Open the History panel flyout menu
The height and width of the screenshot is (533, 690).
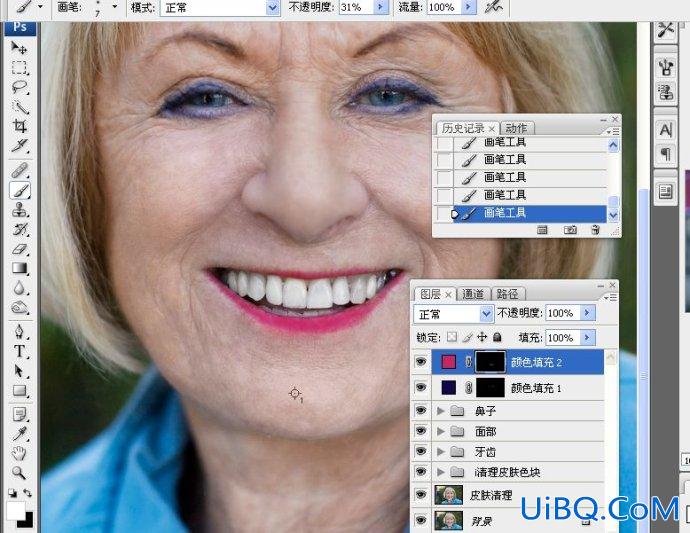613,132
